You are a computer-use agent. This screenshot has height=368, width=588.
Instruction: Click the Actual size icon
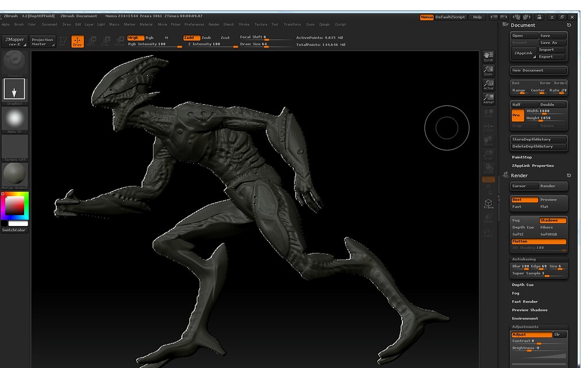pyautogui.click(x=488, y=85)
